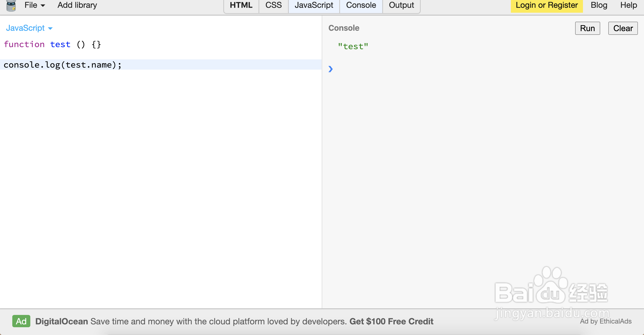Expand the JavaScript language dropdown
The image size is (644, 335).
pyautogui.click(x=29, y=28)
